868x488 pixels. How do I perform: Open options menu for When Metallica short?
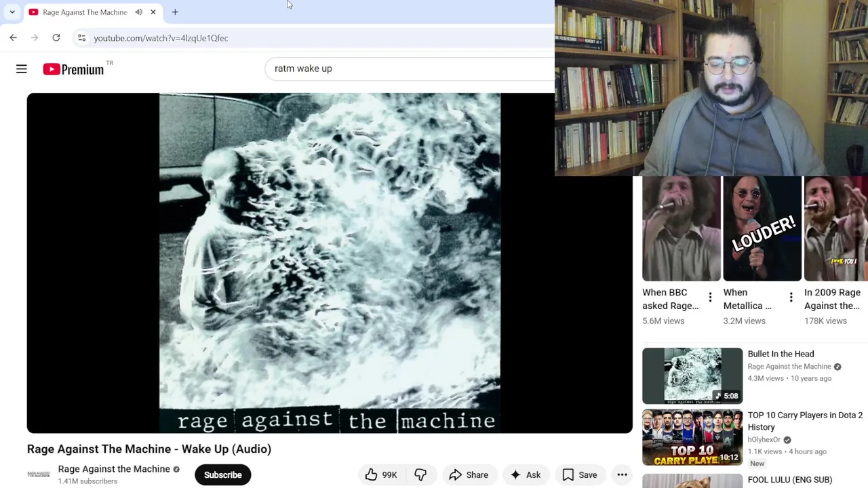pos(791,298)
